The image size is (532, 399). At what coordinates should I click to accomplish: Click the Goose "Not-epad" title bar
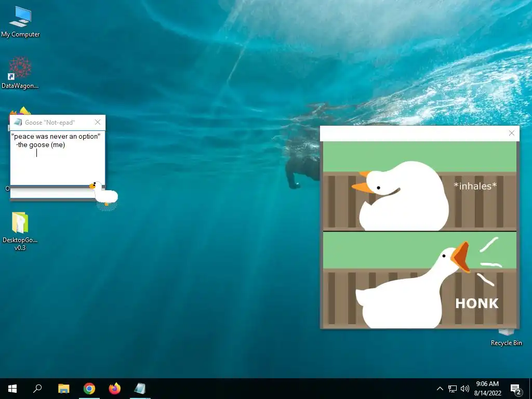click(x=57, y=123)
